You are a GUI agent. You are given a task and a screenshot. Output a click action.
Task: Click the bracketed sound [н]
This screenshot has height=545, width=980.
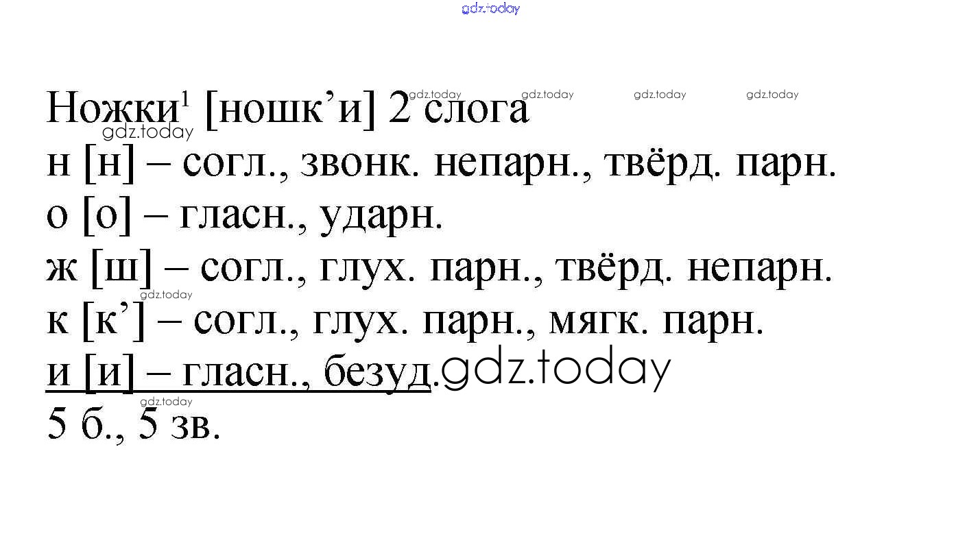point(109,164)
